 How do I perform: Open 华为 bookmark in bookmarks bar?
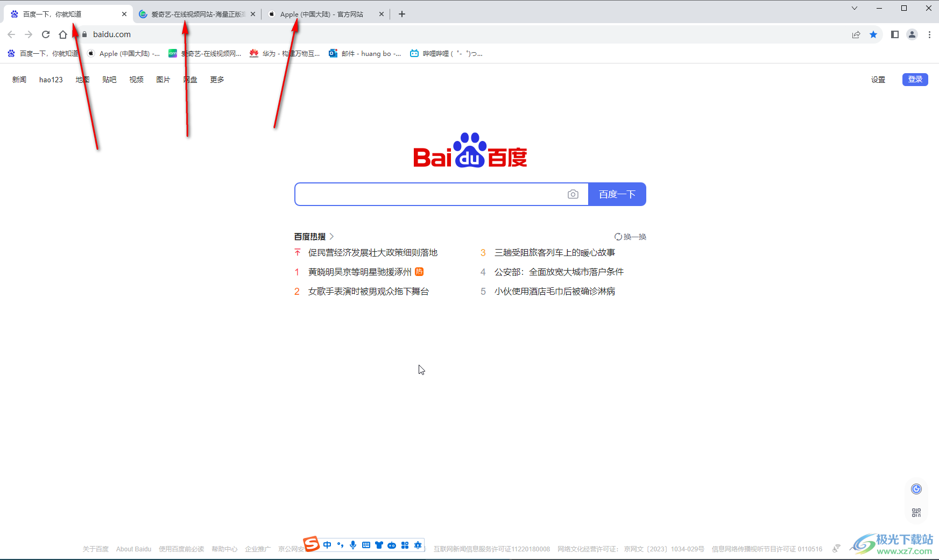click(285, 53)
